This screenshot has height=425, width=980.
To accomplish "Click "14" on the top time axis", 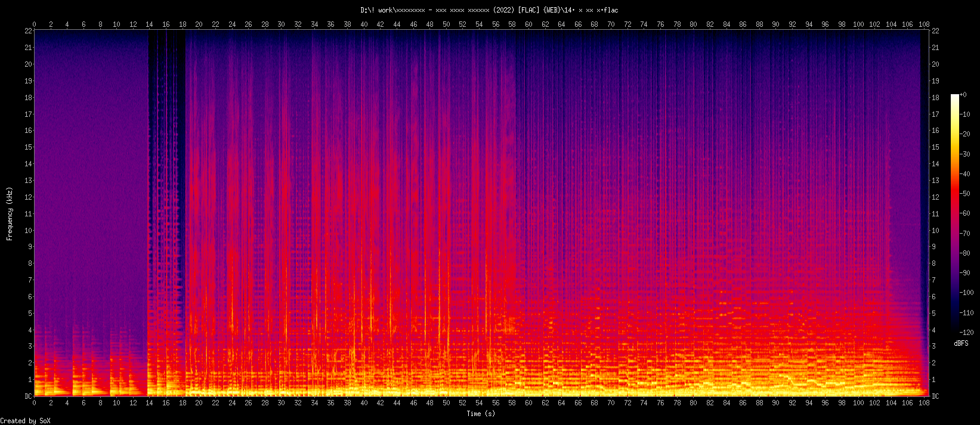I will [149, 24].
